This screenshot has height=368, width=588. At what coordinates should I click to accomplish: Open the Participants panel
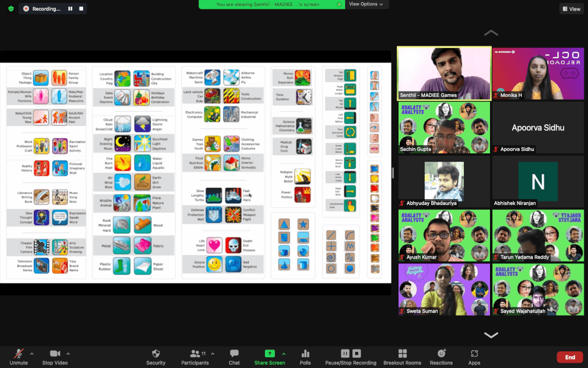tap(195, 357)
